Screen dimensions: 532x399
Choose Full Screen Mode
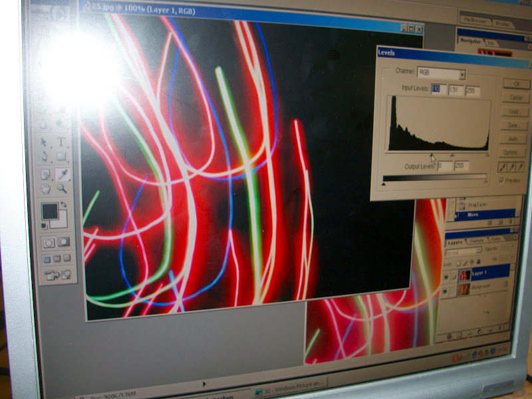click(x=67, y=258)
